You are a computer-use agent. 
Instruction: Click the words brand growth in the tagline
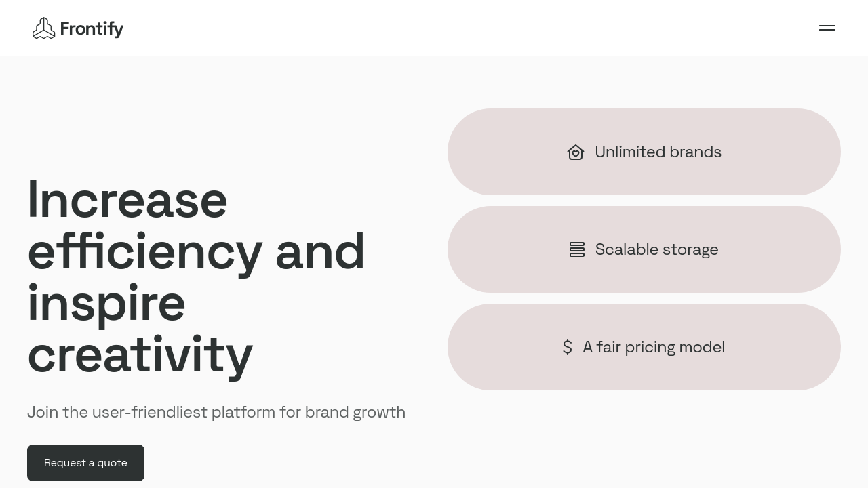click(x=355, y=412)
